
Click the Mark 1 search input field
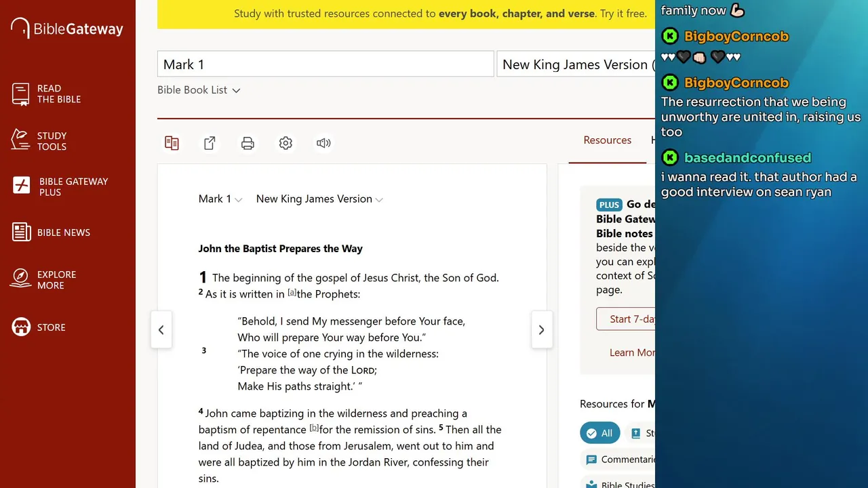325,64
